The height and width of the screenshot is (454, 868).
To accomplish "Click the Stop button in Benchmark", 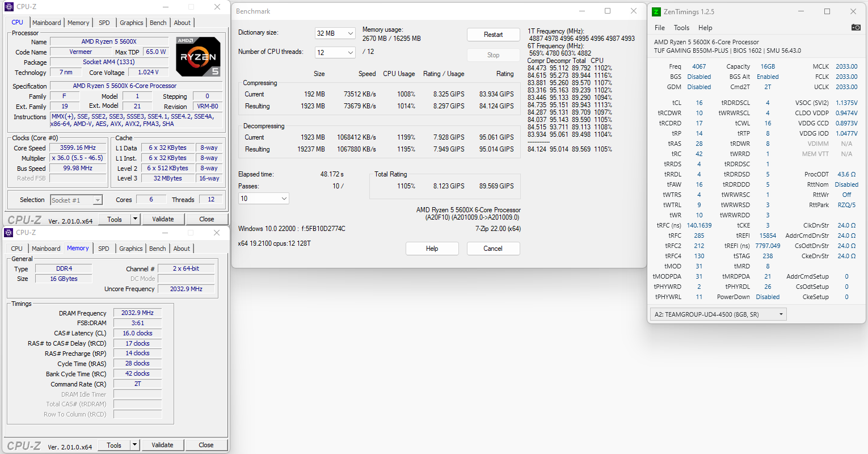I will [494, 55].
